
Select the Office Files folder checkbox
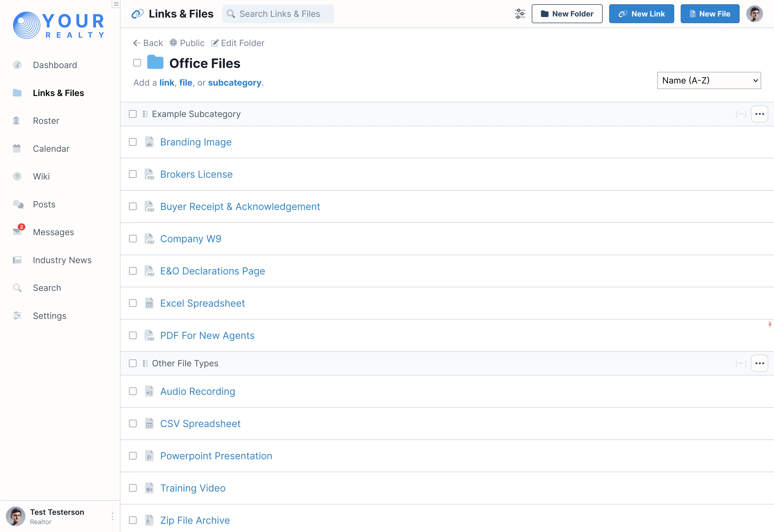[x=137, y=63]
